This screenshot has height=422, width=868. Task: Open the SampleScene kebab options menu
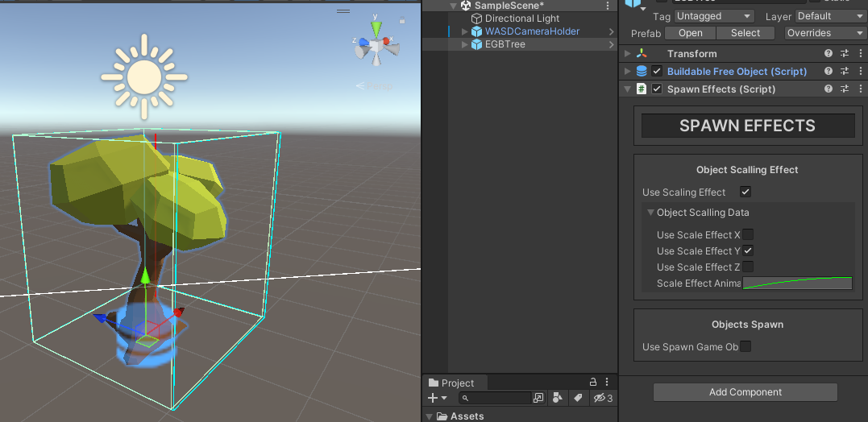(607, 6)
